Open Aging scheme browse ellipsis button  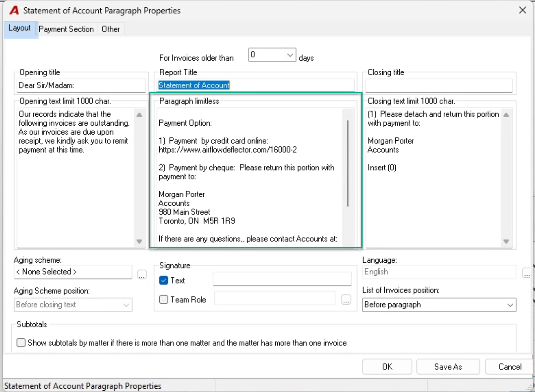pyautogui.click(x=142, y=275)
